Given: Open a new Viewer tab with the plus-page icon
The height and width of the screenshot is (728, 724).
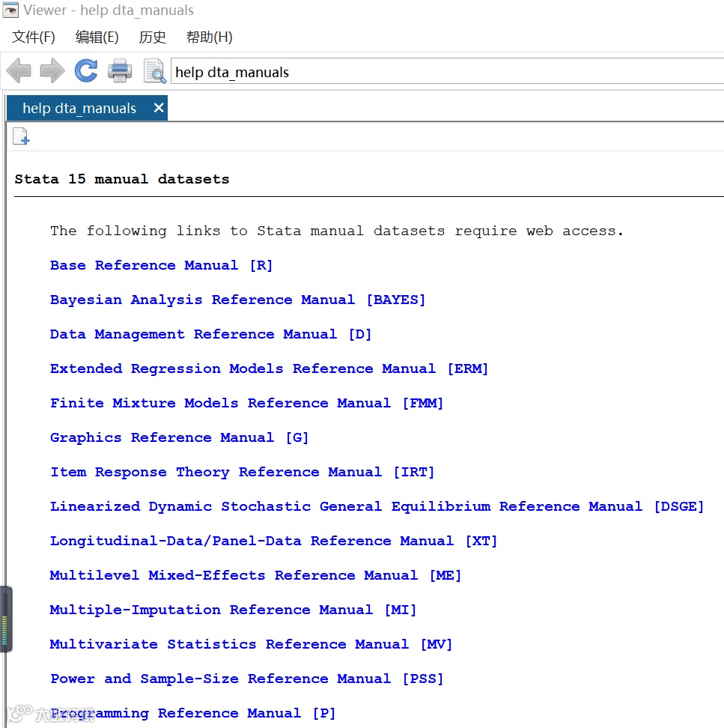Looking at the screenshot, I should [x=21, y=136].
